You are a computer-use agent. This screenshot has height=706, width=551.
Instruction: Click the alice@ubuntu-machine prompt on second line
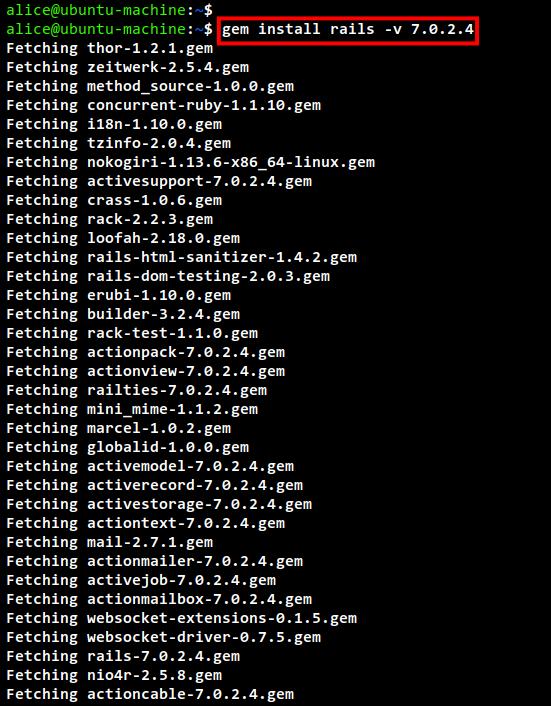pos(99,29)
